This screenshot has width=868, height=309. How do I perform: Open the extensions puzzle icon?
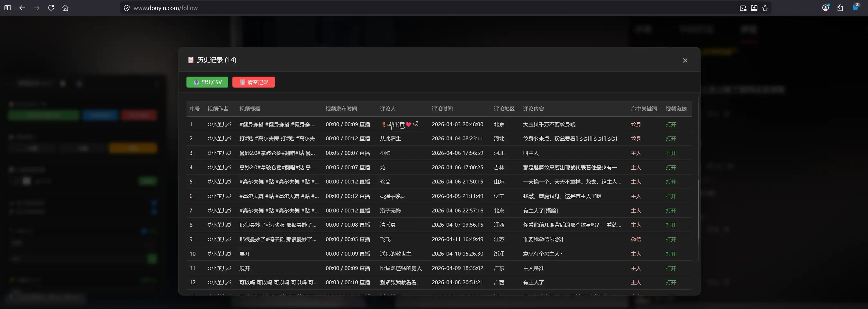pyautogui.click(x=840, y=8)
